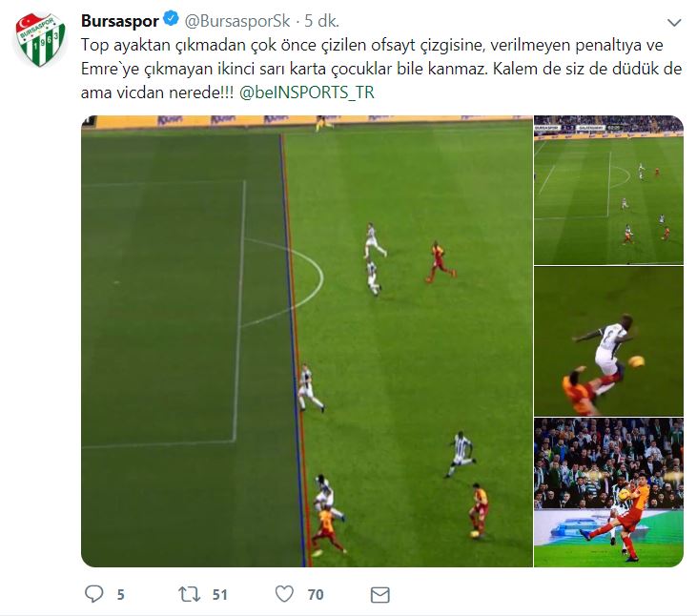
Task: Open the Bursaspor club logo avatar
Action: tap(40, 39)
